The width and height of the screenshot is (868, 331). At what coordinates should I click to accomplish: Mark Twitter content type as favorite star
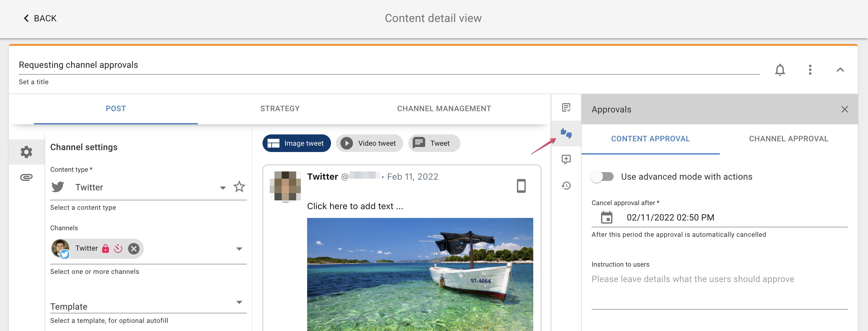(x=239, y=187)
